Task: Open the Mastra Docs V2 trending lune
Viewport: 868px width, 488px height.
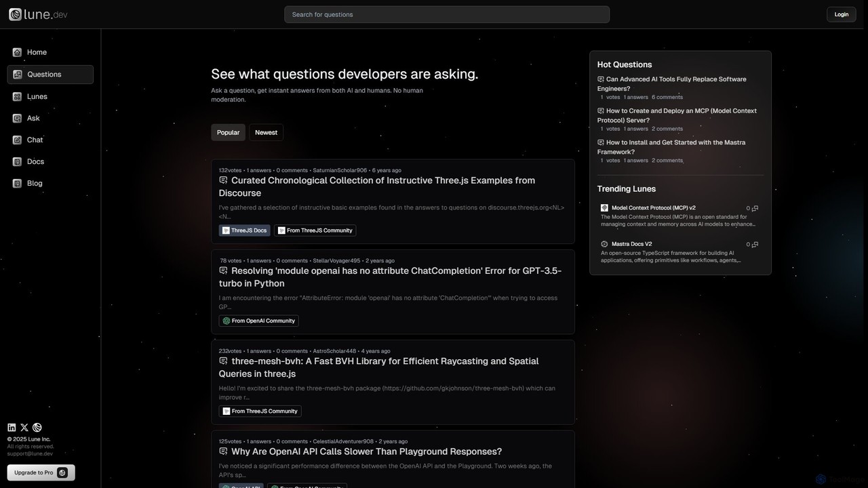Action: (631, 244)
